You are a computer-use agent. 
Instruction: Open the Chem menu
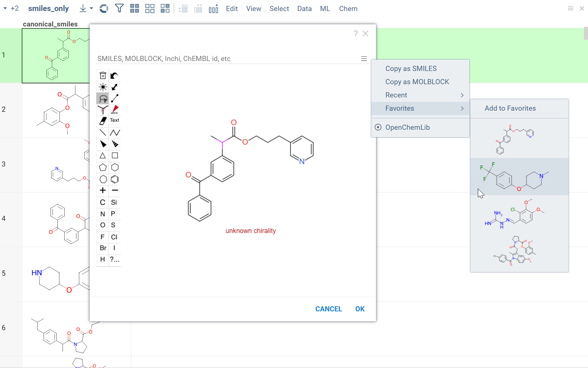348,8
